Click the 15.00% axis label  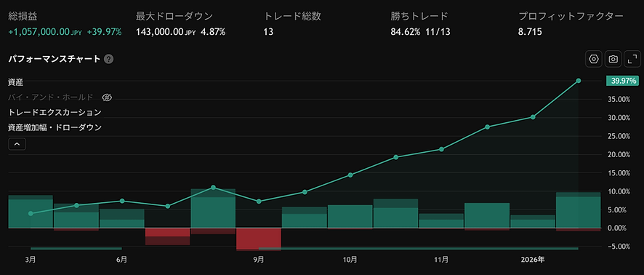click(619, 173)
